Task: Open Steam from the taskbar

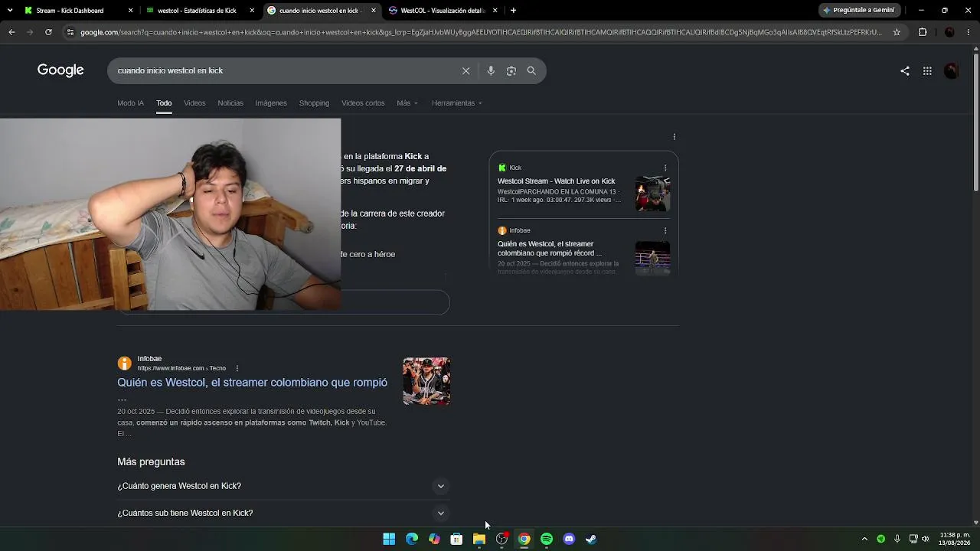Action: click(x=591, y=539)
